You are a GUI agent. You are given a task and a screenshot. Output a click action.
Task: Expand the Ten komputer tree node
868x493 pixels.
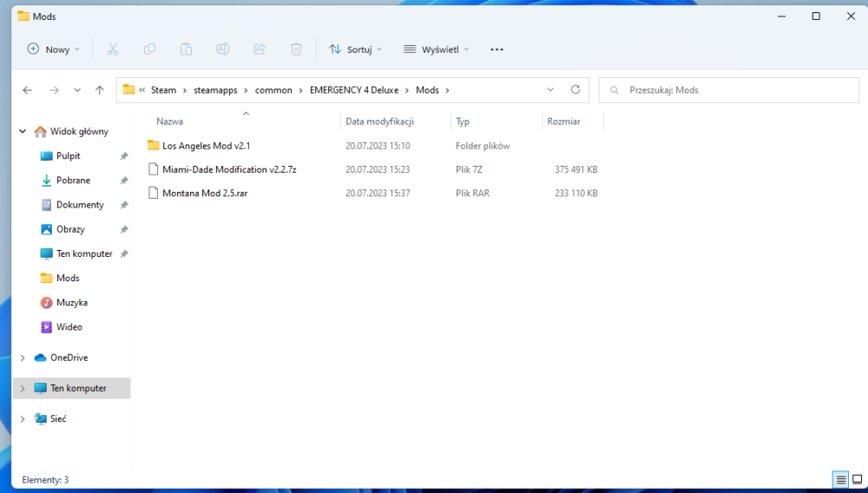(23, 389)
